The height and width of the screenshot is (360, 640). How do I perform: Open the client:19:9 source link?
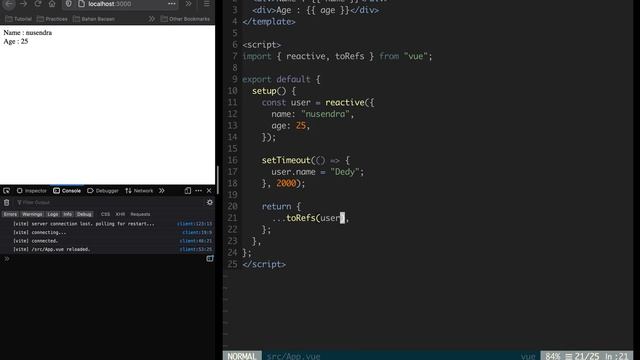point(197,233)
